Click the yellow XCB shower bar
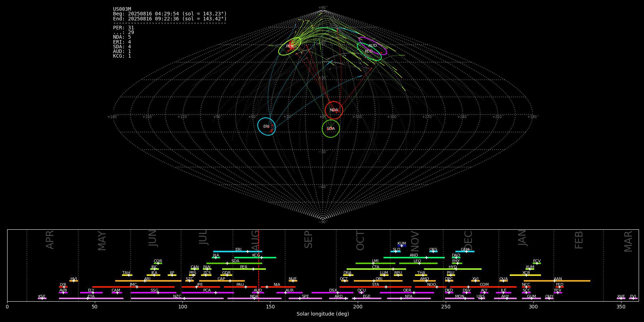644x322 pixels. point(525,275)
